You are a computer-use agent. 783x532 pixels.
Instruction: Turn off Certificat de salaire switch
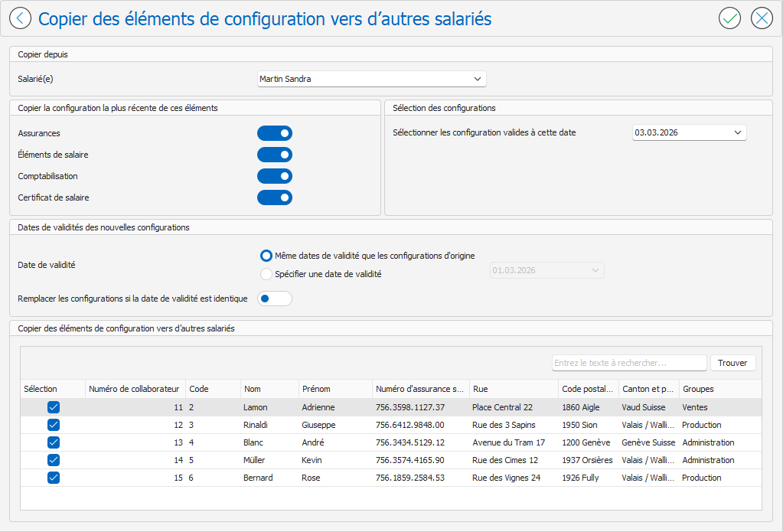pos(275,198)
